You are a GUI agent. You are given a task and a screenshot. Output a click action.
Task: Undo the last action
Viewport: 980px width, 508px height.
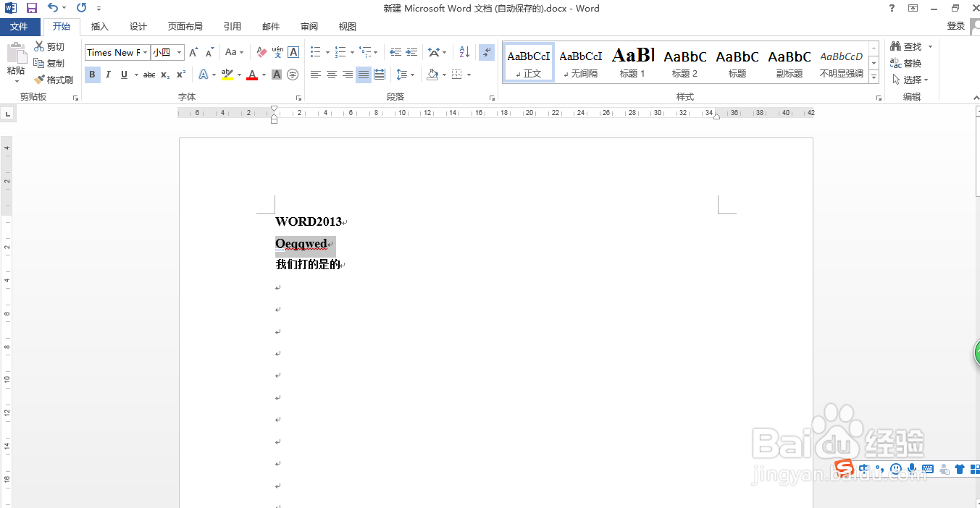[x=52, y=8]
